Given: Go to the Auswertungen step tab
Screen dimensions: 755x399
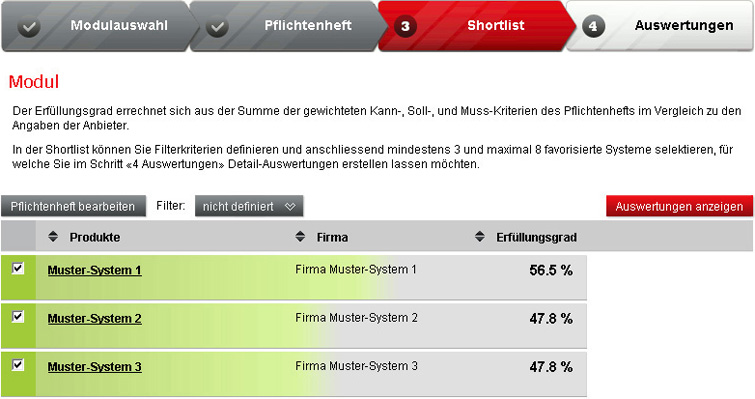Looking at the screenshot, I should pos(660,26).
